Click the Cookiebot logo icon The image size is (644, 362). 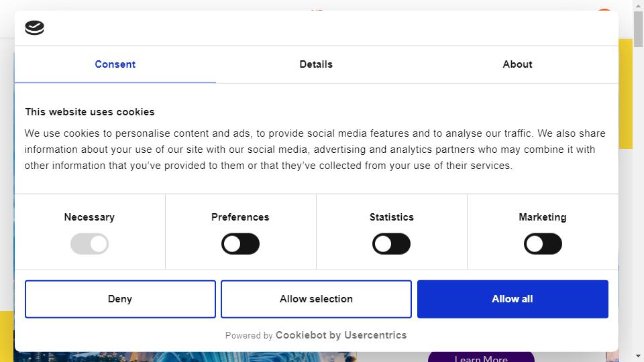[34, 27]
